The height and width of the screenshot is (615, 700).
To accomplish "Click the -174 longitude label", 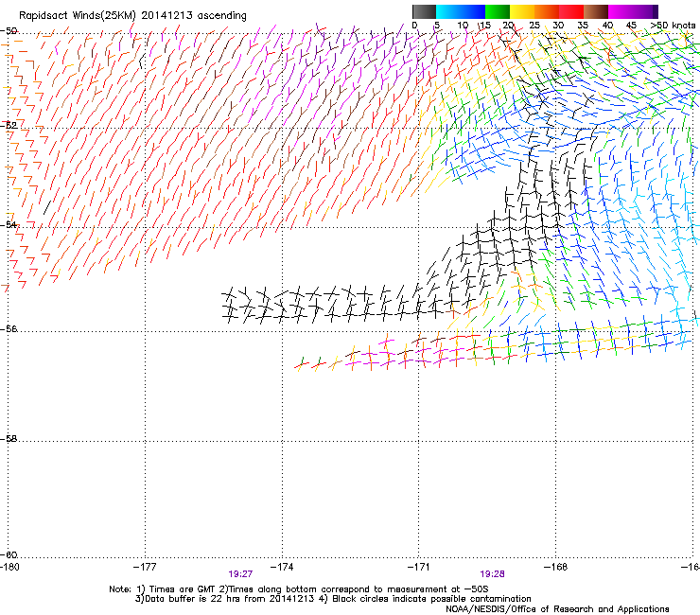I will point(282,567).
